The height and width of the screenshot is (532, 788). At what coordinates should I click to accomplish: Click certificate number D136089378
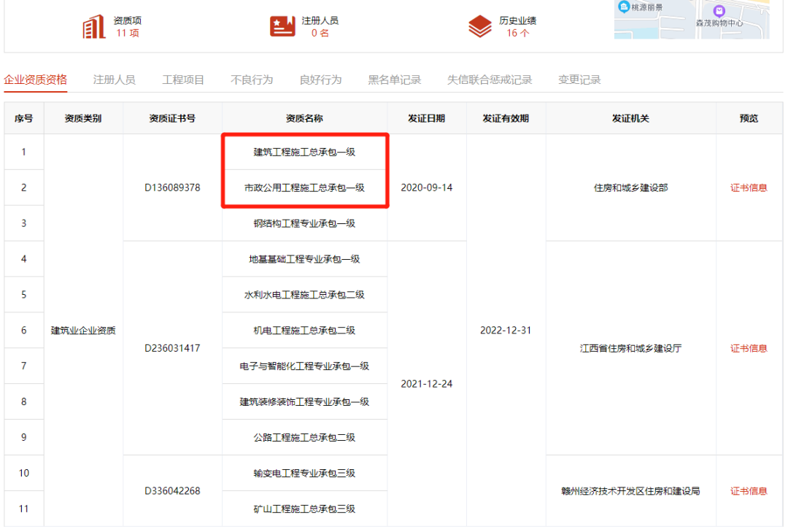[x=172, y=188]
